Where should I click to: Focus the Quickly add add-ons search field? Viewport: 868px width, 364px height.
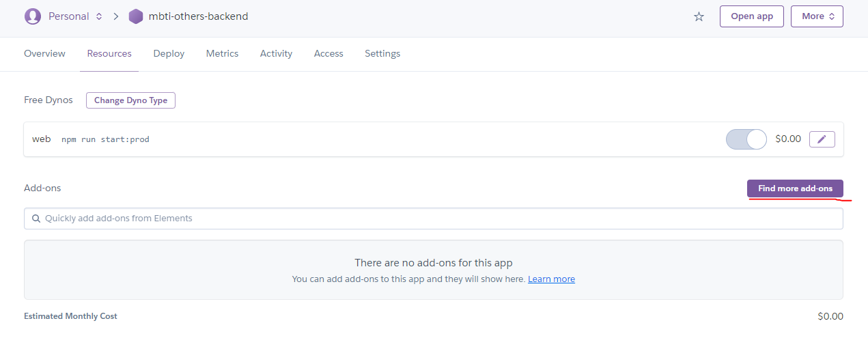tap(434, 219)
